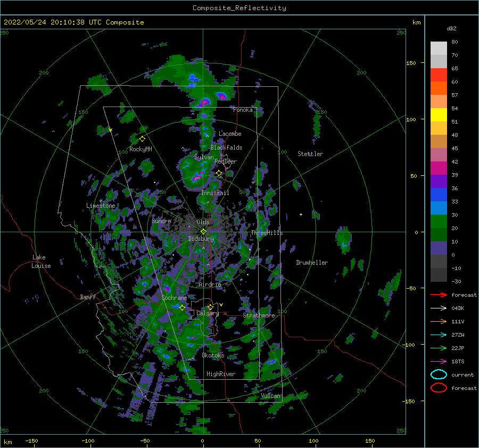Click the Stettler city label
The width and height of the screenshot is (479, 448).
pos(310,154)
